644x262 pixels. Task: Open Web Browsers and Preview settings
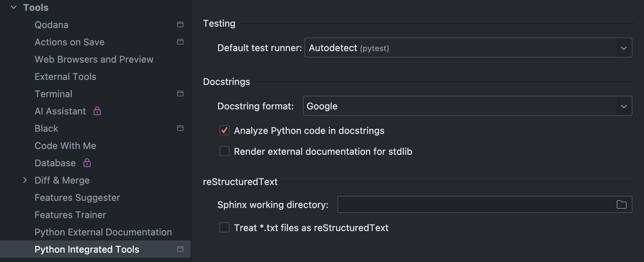pyautogui.click(x=94, y=59)
